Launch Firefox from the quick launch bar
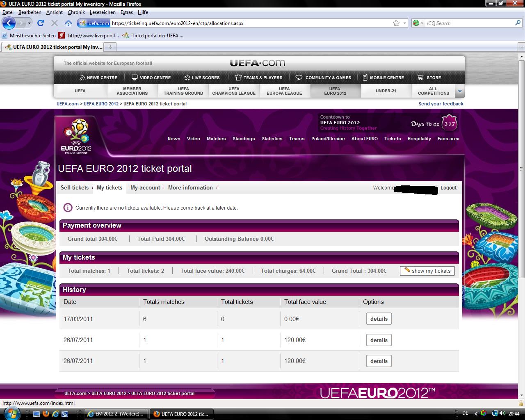This screenshot has height=420, width=525. pyautogui.click(x=46, y=413)
